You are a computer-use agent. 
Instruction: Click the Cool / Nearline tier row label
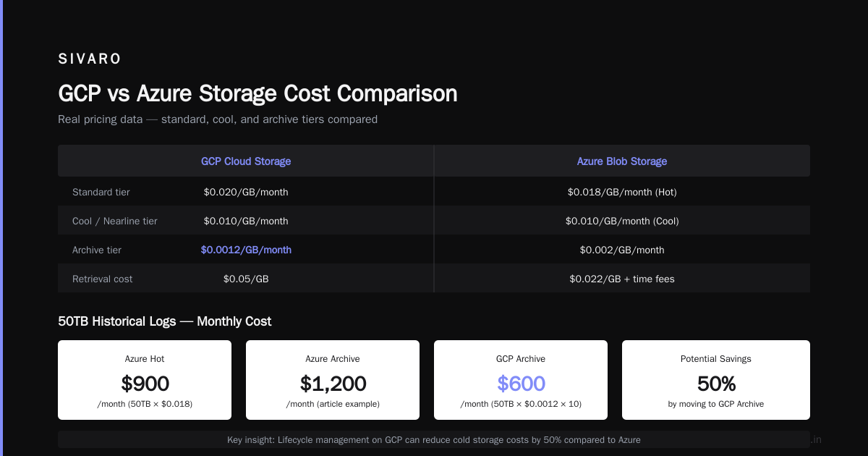(x=115, y=221)
